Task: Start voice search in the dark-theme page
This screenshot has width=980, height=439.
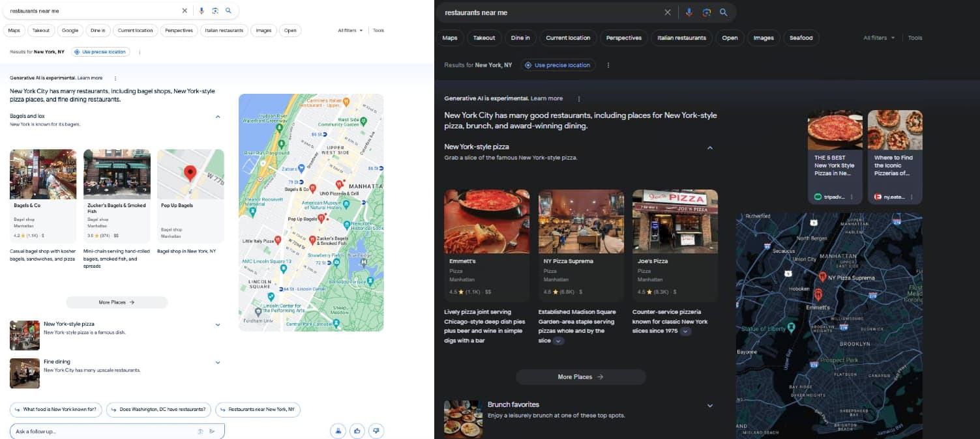Action: 689,12
